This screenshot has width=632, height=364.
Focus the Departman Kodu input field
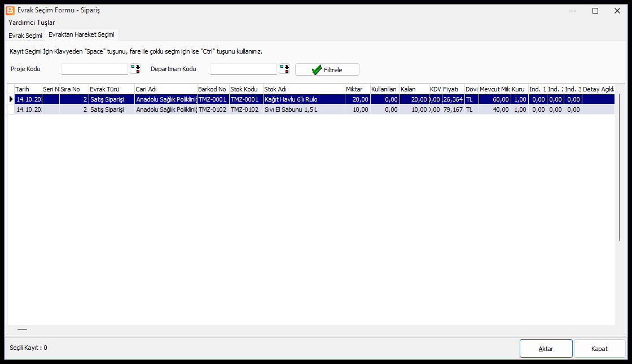pos(243,69)
